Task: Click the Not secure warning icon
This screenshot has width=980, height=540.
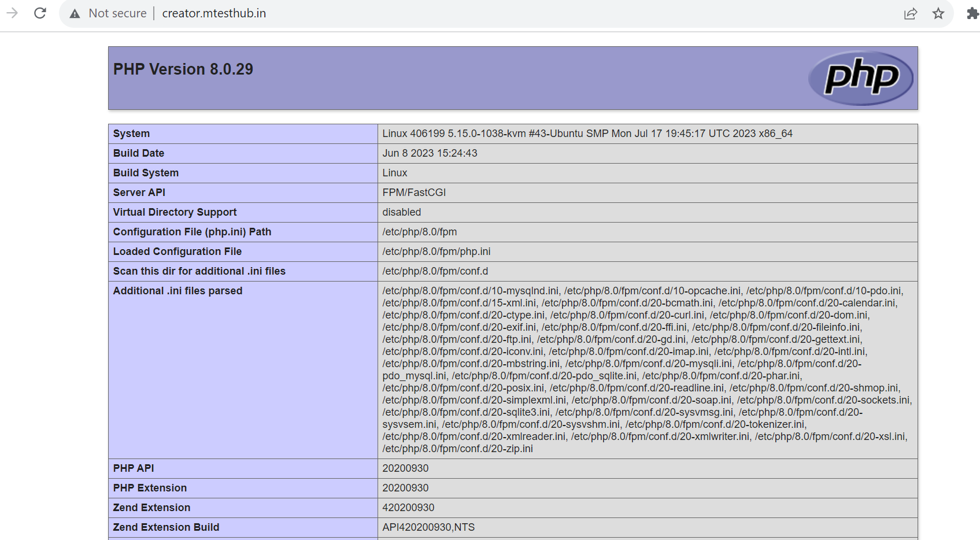Action: coord(75,13)
